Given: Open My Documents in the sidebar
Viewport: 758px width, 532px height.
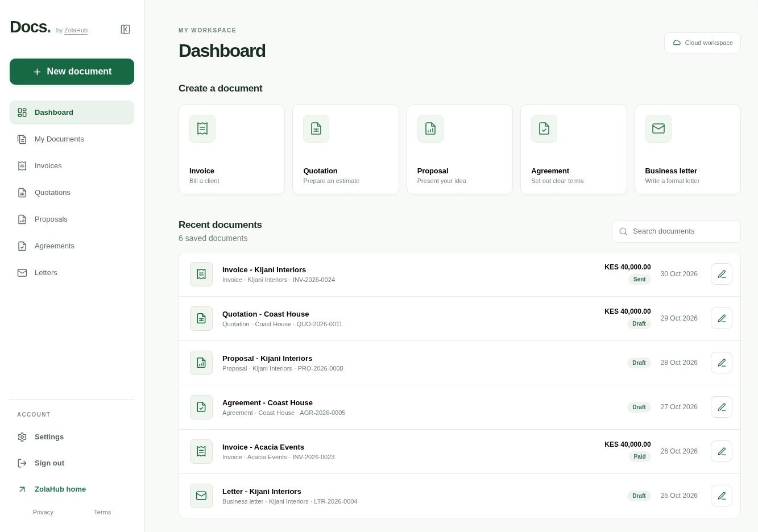Looking at the screenshot, I should 72,139.
